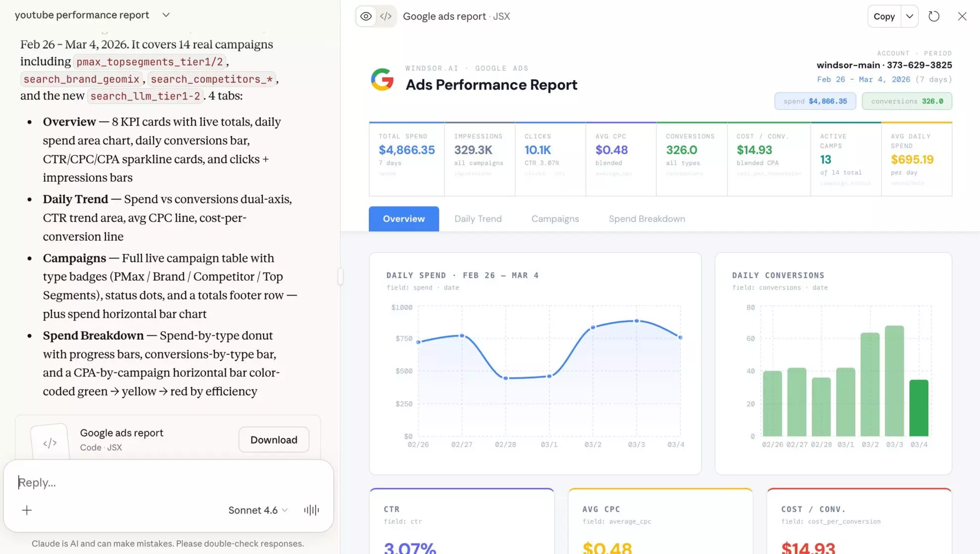Refresh the Google ads report artifact
Screen dimensions: 980x554
pyautogui.click(x=934, y=16)
